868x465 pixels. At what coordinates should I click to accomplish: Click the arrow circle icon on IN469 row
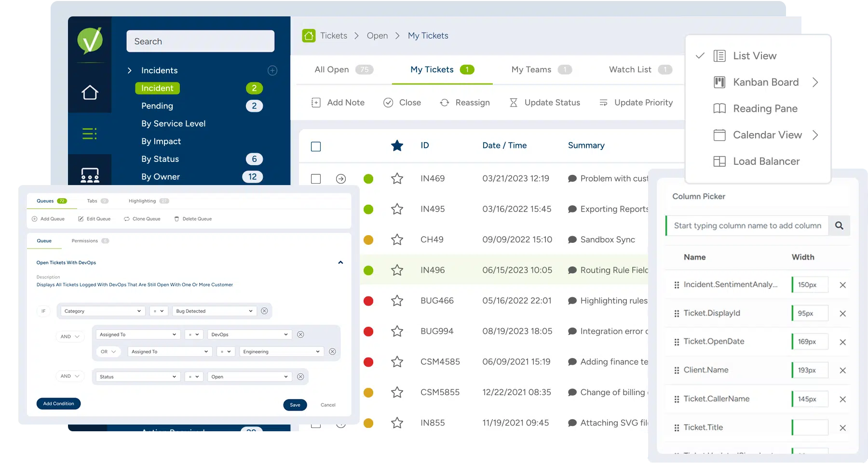click(341, 179)
